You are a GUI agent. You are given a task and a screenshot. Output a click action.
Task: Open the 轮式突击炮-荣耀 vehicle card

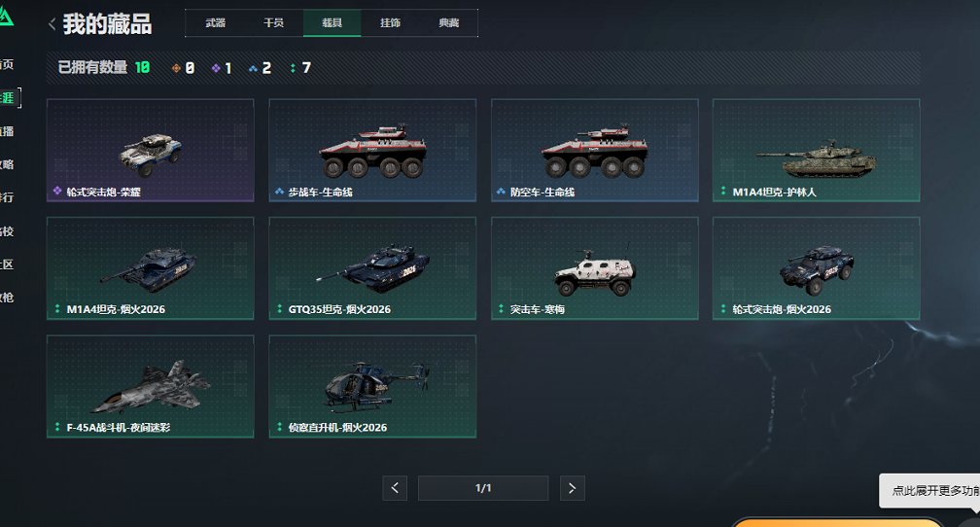151,150
